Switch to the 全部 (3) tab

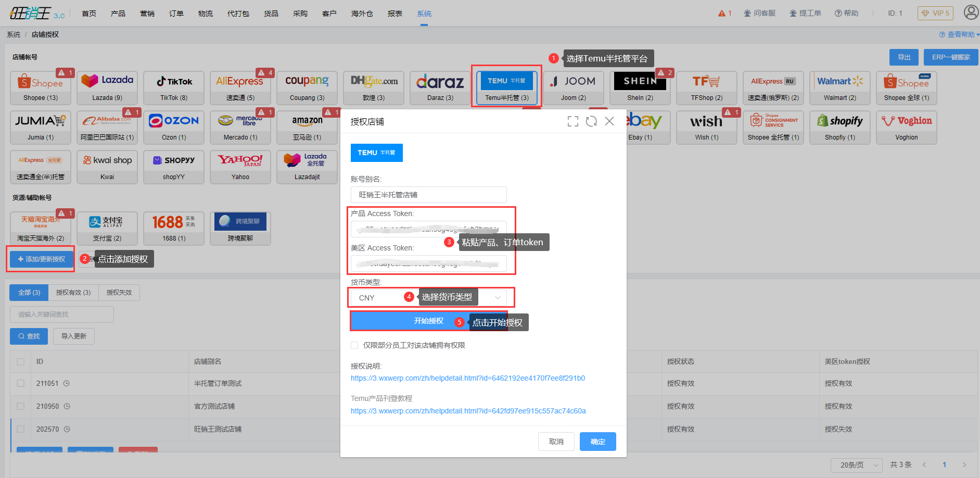pyautogui.click(x=29, y=293)
